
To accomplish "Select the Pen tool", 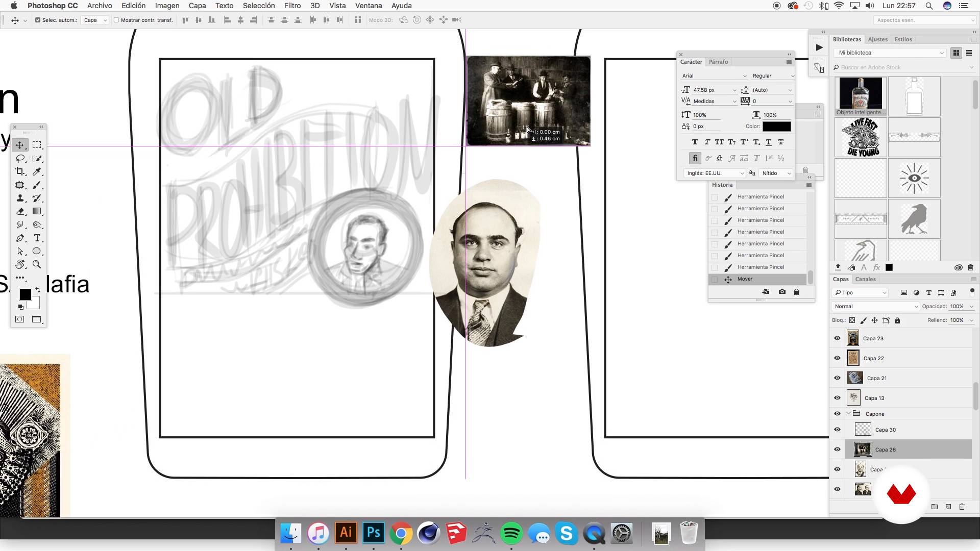I will point(20,238).
